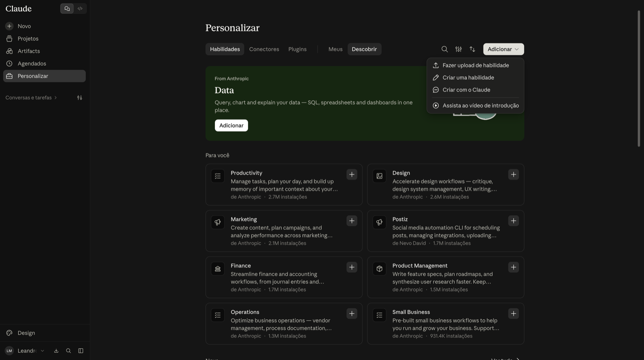Screen dimensions: 644x360
Task: Add the Marketing skill with plus
Action: point(352,221)
